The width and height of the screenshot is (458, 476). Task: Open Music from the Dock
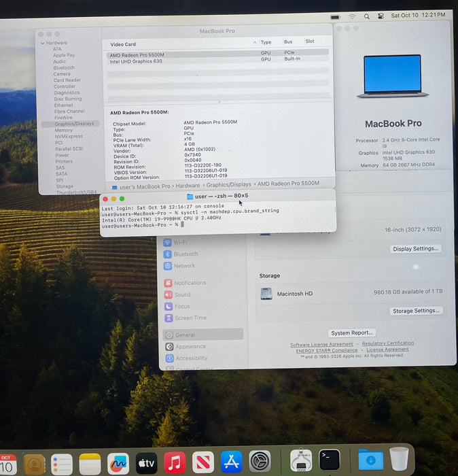175,463
